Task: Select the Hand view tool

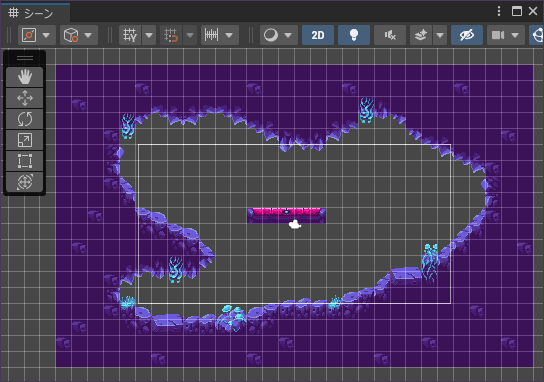Action: coord(25,77)
